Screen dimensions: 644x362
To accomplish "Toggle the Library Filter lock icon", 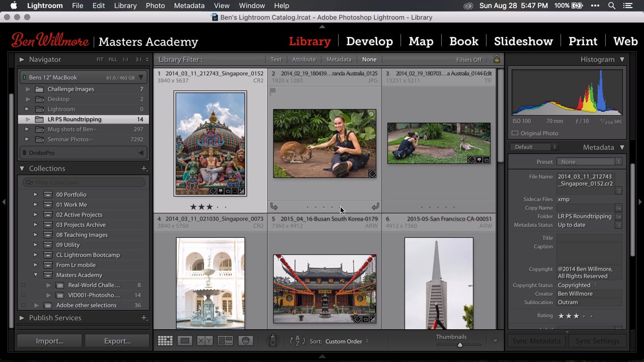I will (x=497, y=59).
